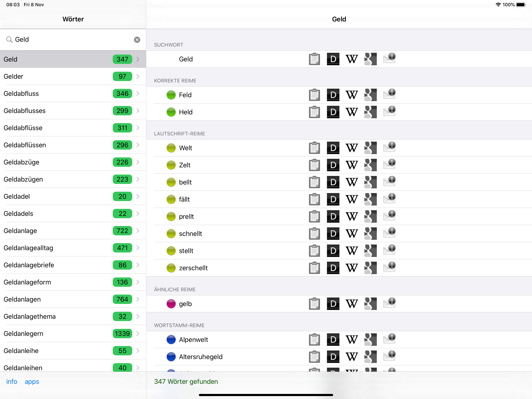Expand the 'Geldabfluss' entry chevron
532x399 pixels.
tap(138, 93)
